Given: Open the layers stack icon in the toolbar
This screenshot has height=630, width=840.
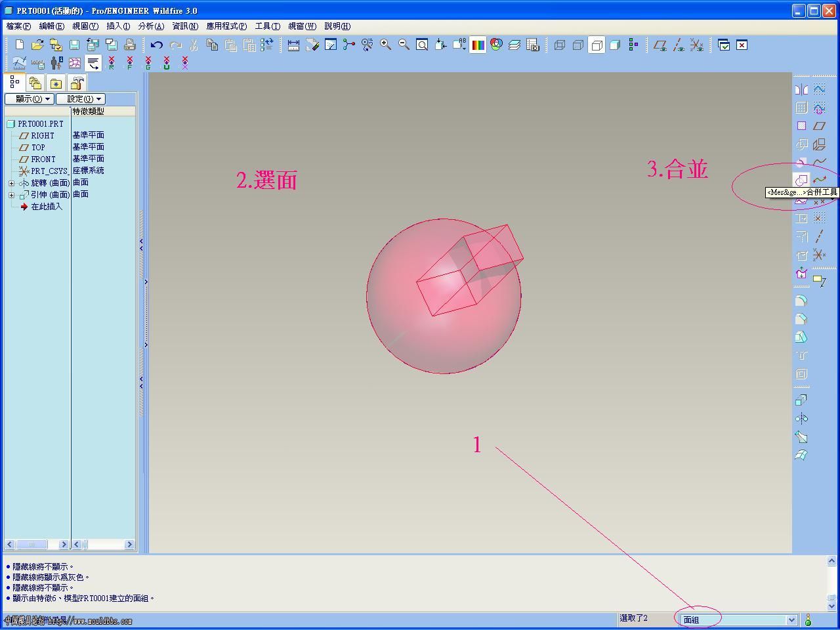Looking at the screenshot, I should (x=514, y=45).
